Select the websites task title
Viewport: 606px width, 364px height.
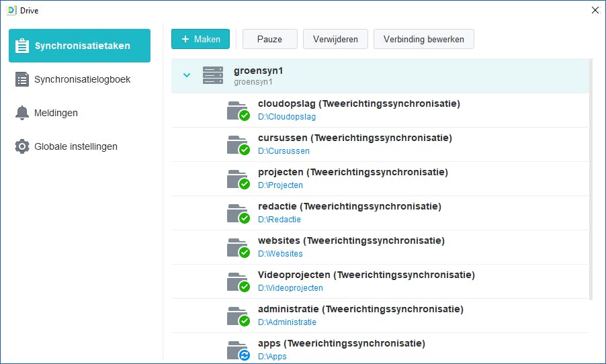(x=351, y=240)
